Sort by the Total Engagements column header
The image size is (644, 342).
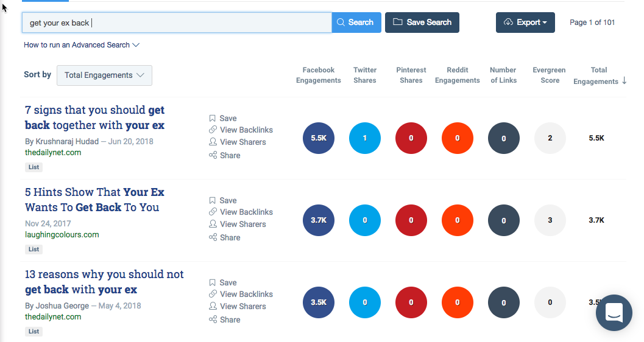pyautogui.click(x=600, y=75)
